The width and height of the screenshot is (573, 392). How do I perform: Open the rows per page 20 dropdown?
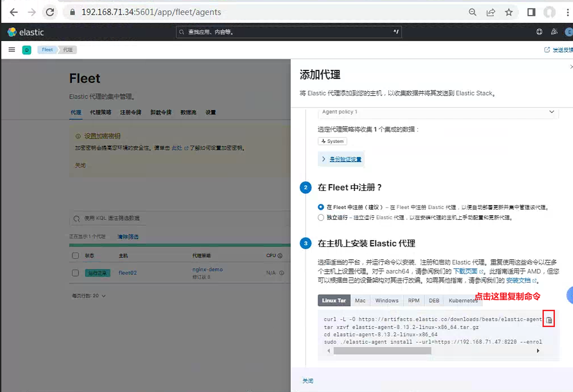(89, 296)
